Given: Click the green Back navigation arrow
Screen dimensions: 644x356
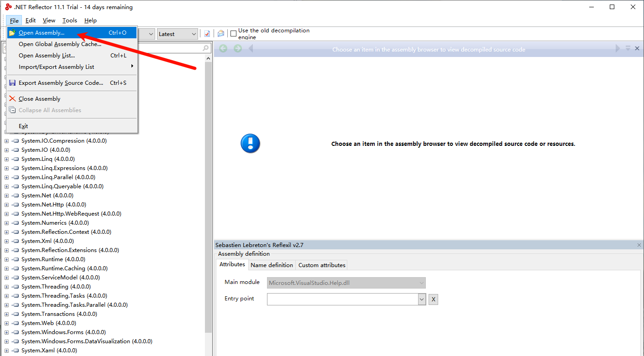Looking at the screenshot, I should (223, 49).
